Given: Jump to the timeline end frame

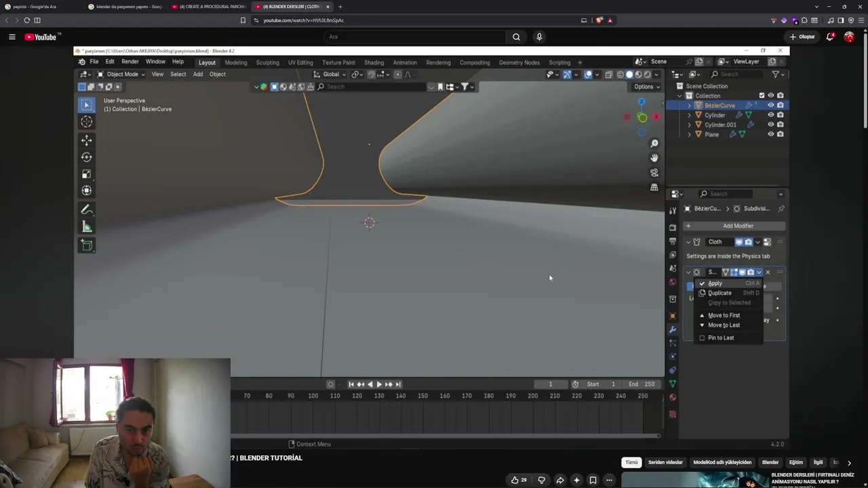Looking at the screenshot, I should click(x=398, y=384).
